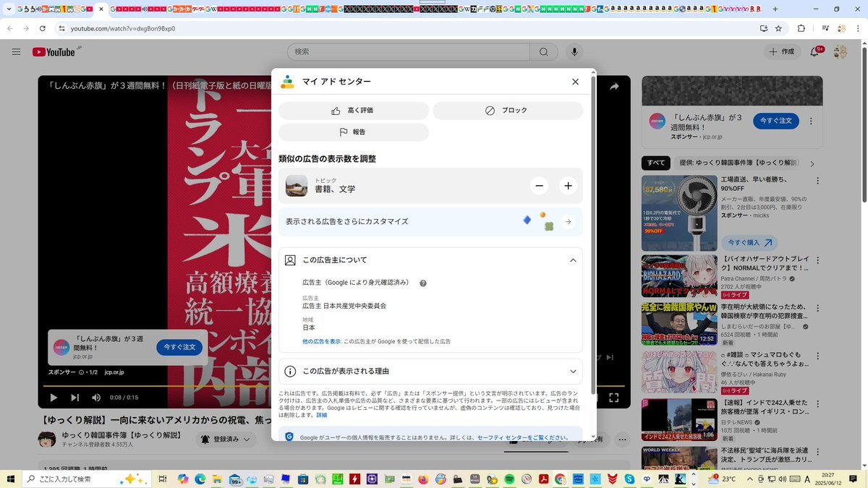Select 提供: ゆっくり韓国事件簿 filter chip
Image resolution: width=868 pixels, height=488 pixels.
(x=738, y=163)
